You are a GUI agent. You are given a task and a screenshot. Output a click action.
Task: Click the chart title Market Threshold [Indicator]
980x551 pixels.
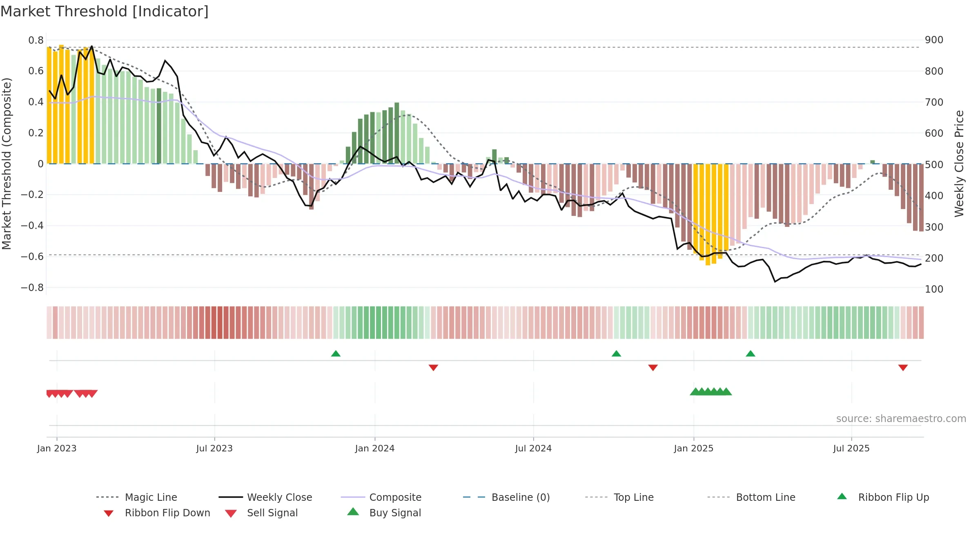click(105, 11)
